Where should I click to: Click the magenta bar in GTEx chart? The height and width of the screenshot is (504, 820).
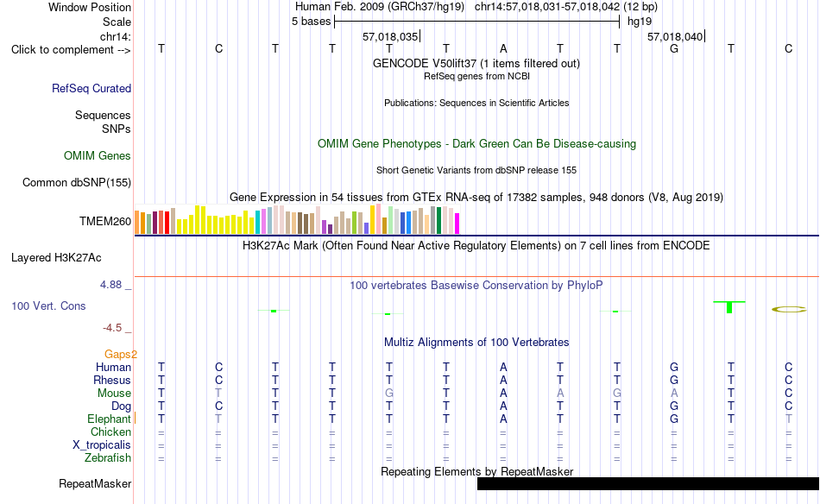(457, 224)
